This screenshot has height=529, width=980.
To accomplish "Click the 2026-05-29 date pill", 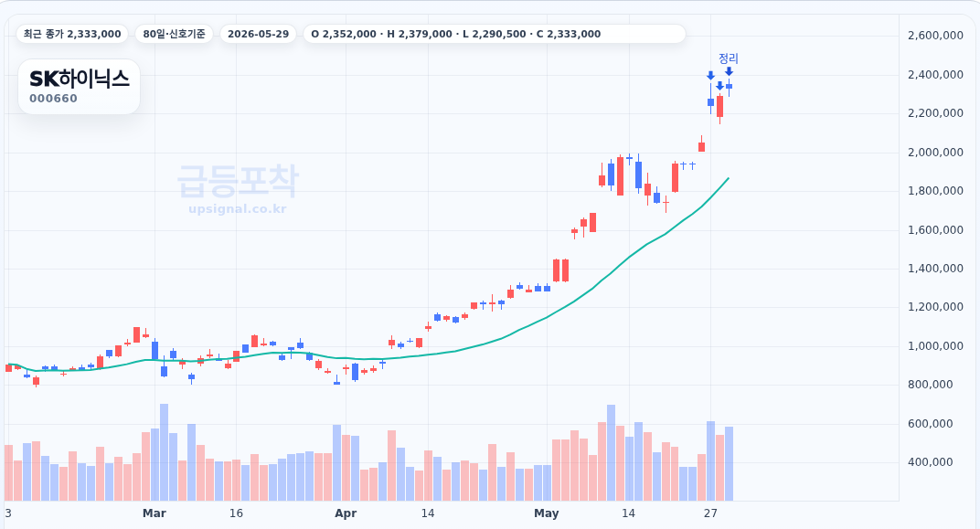I will 258,34.
